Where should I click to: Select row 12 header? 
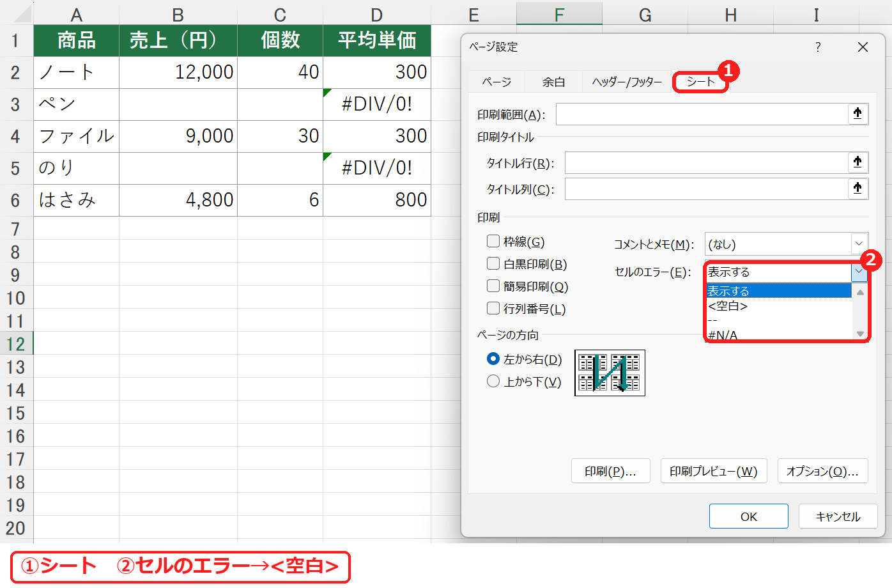click(x=16, y=343)
